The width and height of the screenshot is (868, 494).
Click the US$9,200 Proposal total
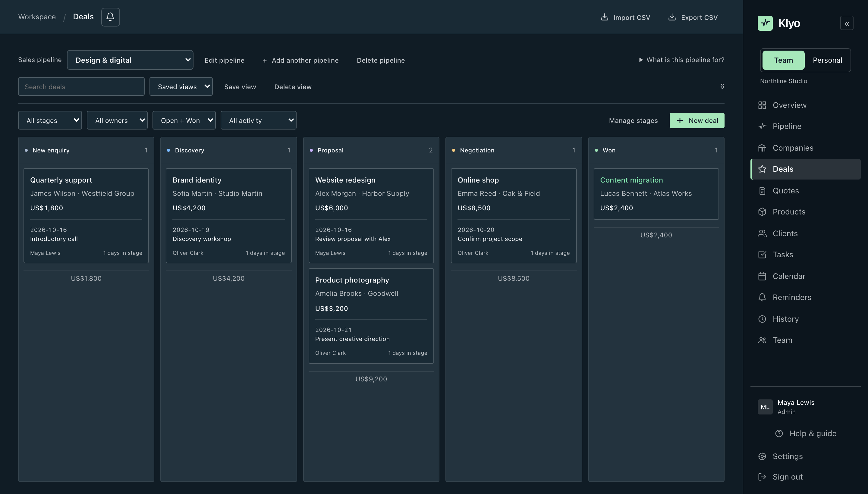pyautogui.click(x=371, y=379)
